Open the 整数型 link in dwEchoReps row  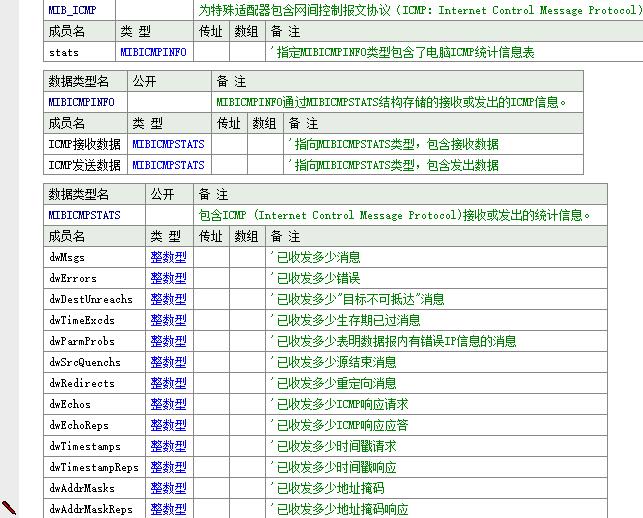pyautogui.click(x=169, y=425)
